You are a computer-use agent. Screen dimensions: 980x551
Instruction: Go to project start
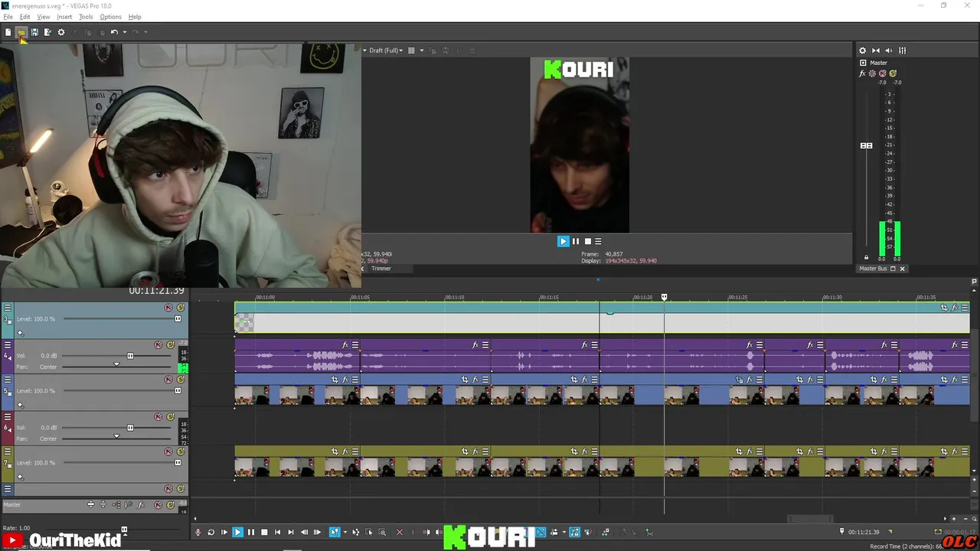(x=277, y=532)
